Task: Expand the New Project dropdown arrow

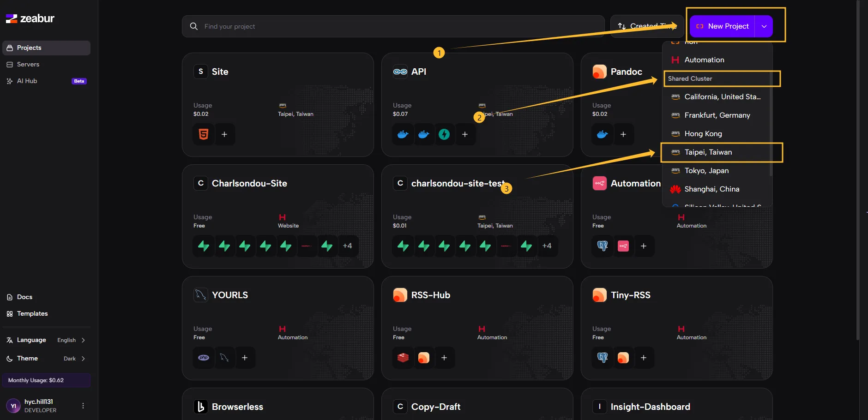Action: pyautogui.click(x=764, y=26)
